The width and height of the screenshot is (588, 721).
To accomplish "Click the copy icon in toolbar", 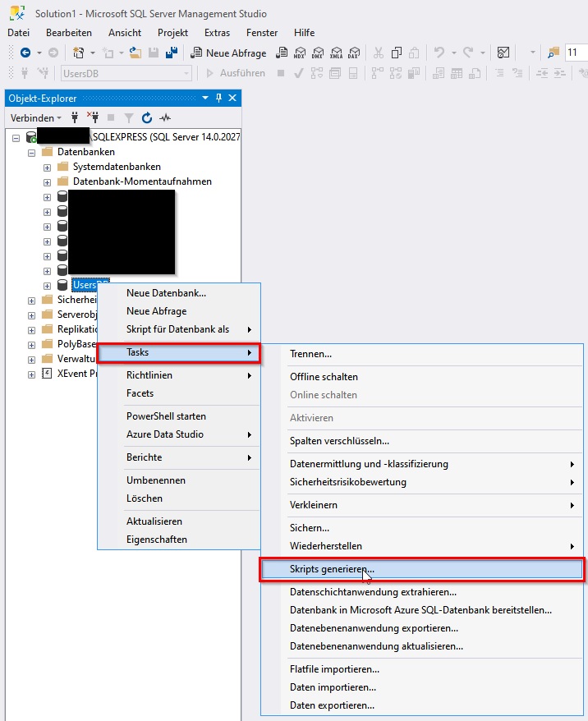I will click(397, 53).
